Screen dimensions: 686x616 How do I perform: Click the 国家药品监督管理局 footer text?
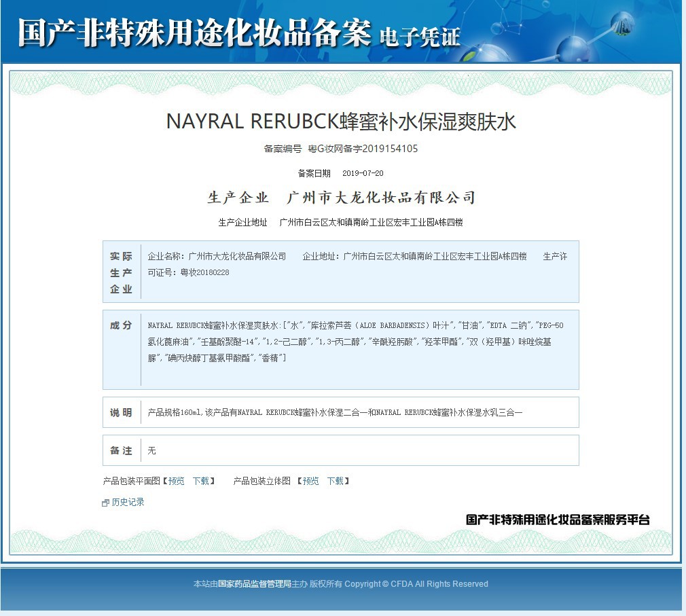tap(254, 584)
